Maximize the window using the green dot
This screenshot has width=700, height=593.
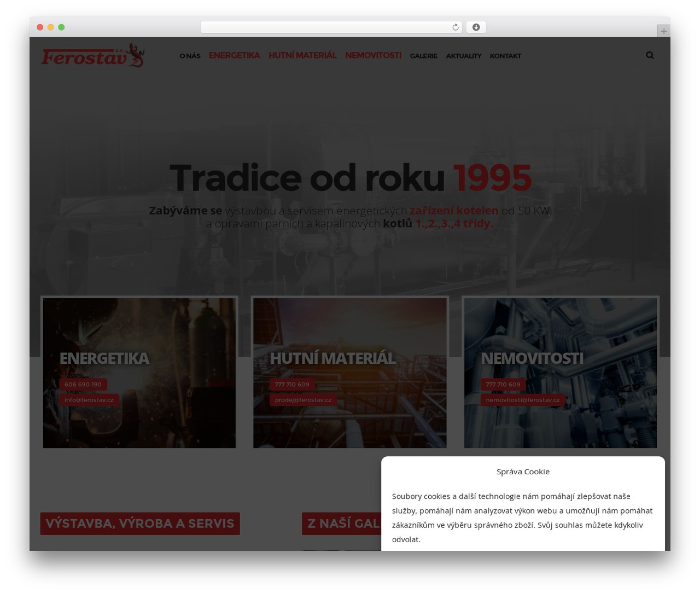(x=61, y=27)
